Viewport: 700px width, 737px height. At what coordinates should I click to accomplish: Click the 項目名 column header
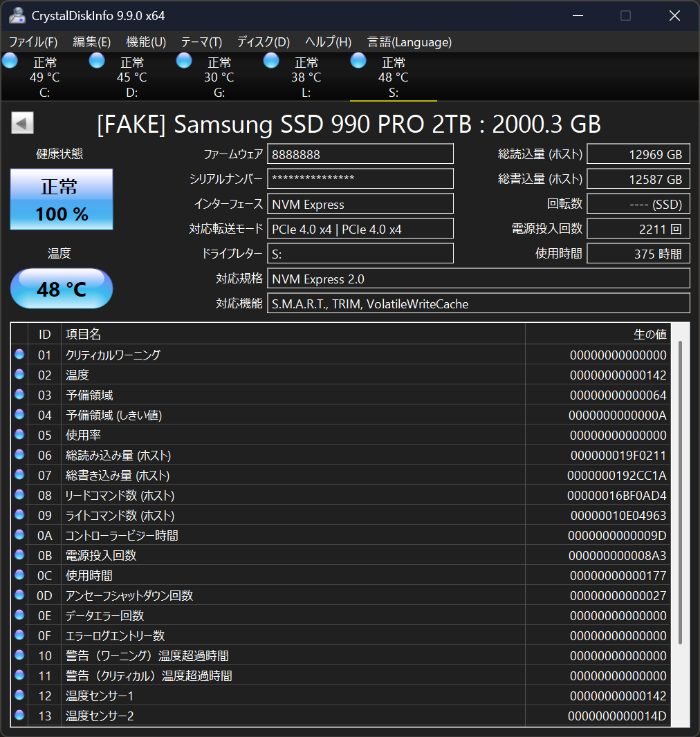[293, 334]
